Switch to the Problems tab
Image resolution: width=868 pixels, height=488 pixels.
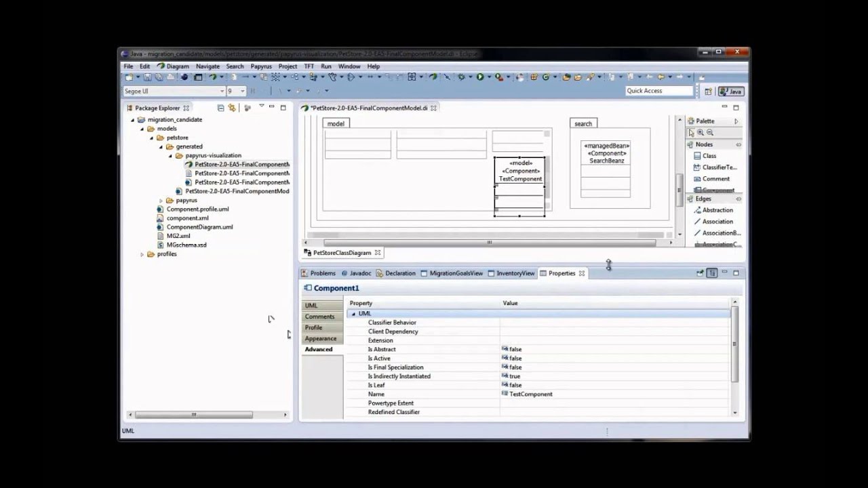[x=318, y=273]
